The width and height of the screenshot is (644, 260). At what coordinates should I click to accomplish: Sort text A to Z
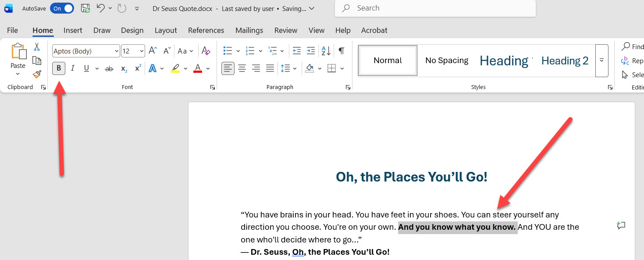(326, 51)
